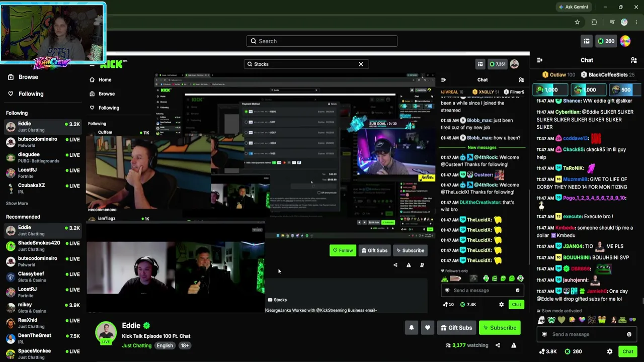Open BOUUHSINI's username in chat

576,257
